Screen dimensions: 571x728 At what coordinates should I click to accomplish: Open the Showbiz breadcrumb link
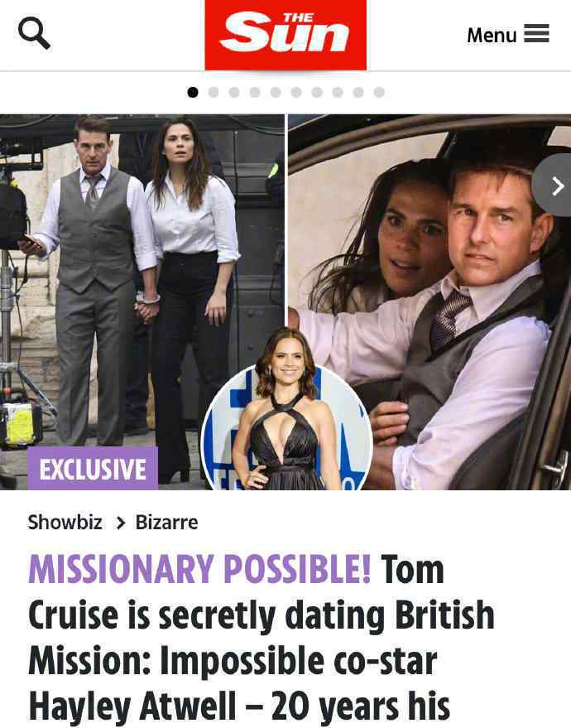(65, 523)
